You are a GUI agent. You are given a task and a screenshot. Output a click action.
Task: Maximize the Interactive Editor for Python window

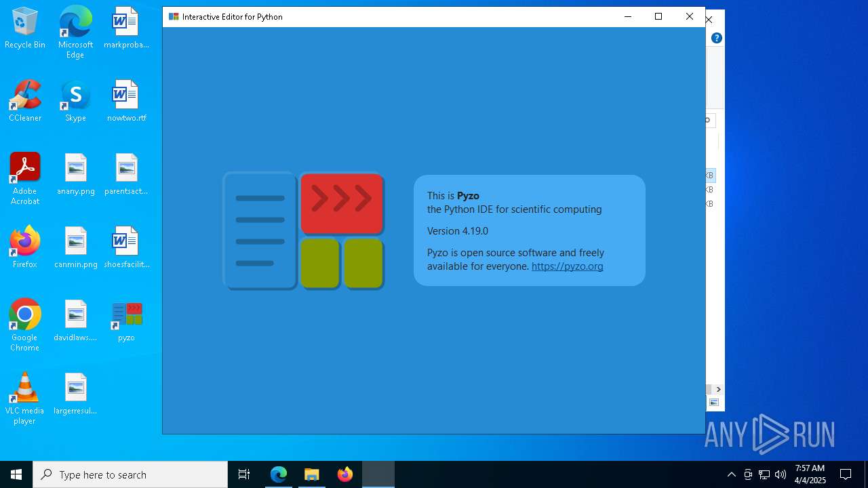[658, 17]
